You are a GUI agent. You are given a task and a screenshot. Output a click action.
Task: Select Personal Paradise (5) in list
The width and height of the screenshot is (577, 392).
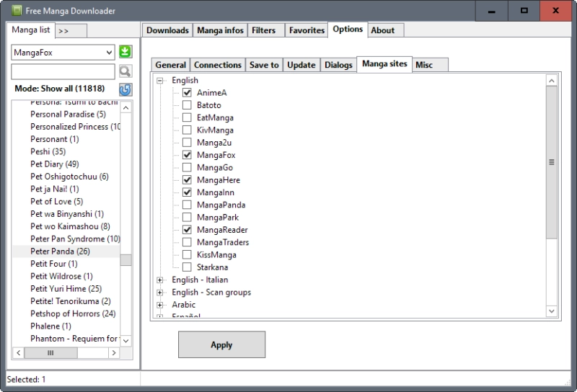point(68,115)
